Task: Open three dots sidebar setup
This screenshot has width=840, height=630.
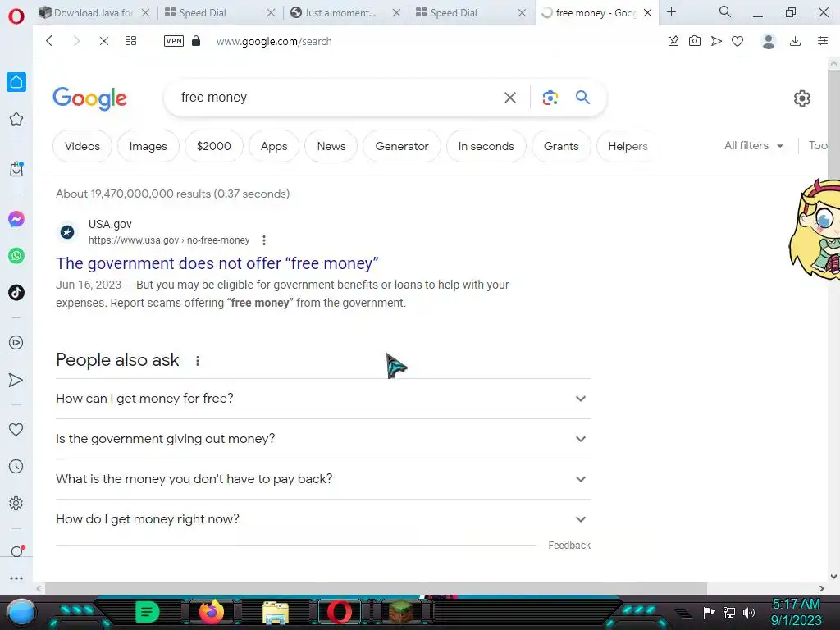Action: 16,578
